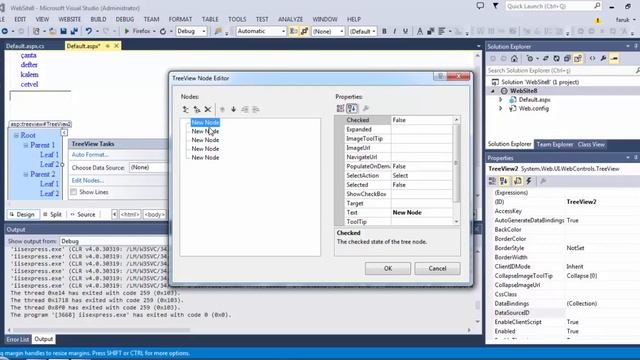Open the Show output from dropdown
The width and height of the screenshot is (640, 360).
click(114, 241)
